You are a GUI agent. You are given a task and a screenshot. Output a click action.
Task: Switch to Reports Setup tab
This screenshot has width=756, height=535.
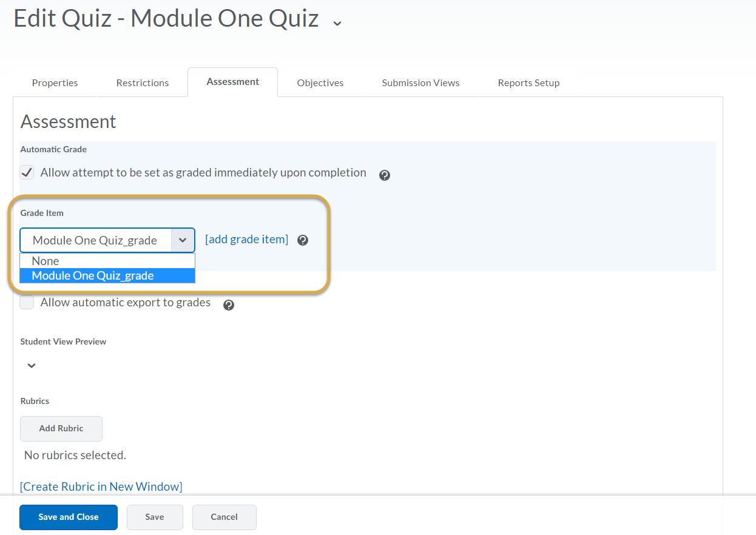pos(528,83)
